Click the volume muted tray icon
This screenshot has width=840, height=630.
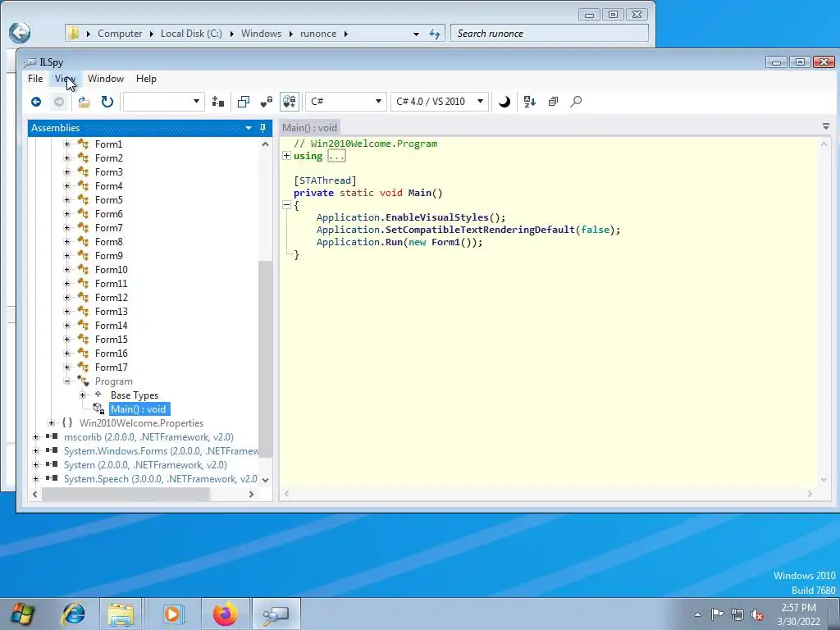(x=757, y=614)
